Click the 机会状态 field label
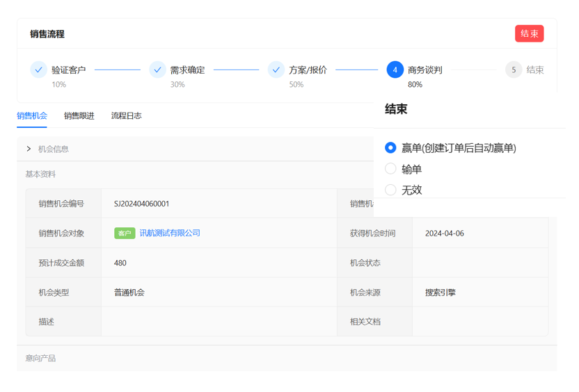This screenshot has height=392, width=579. pyautogui.click(x=365, y=263)
